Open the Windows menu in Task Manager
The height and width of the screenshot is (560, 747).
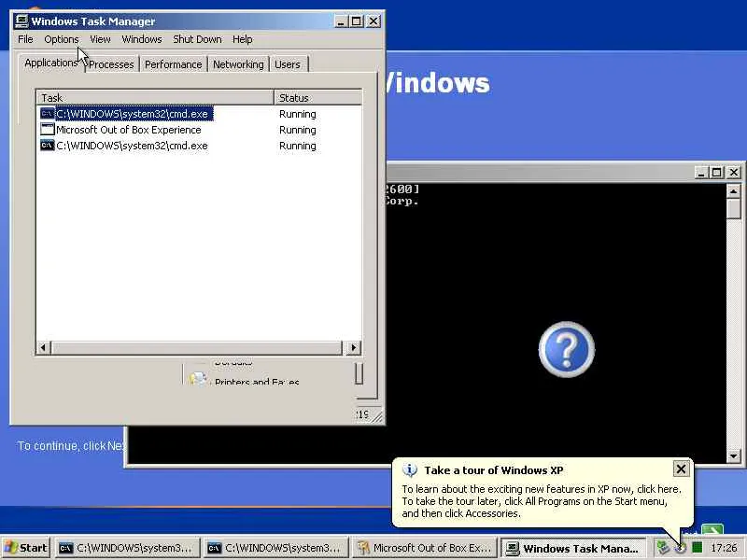pyautogui.click(x=142, y=39)
